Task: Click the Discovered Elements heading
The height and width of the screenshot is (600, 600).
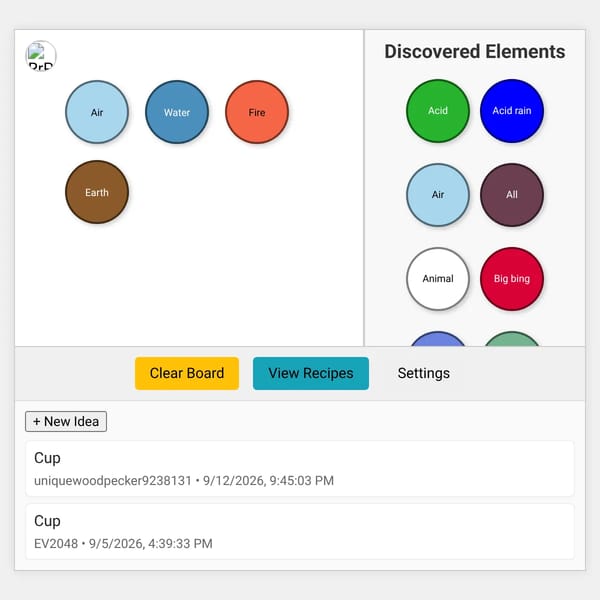Action: [474, 52]
